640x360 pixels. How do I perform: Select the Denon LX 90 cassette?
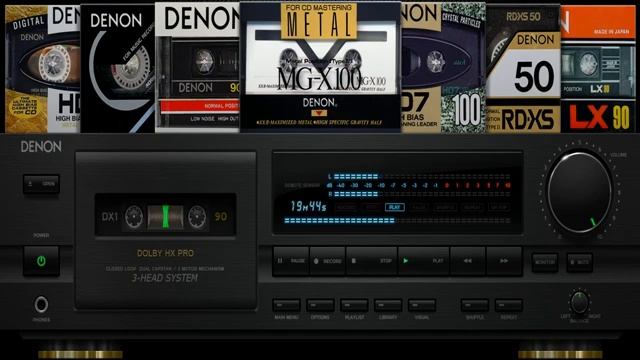point(598,69)
